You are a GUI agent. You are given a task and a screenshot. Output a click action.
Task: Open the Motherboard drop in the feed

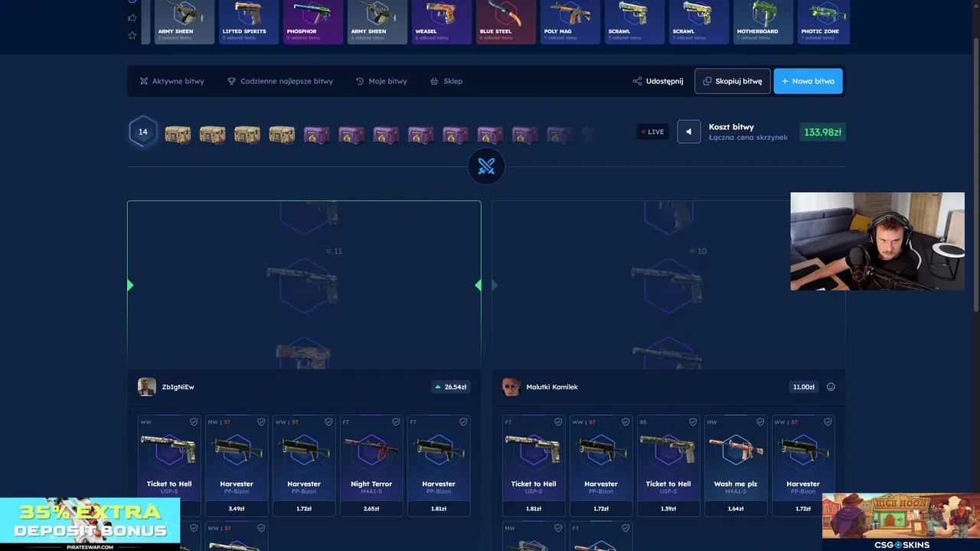(x=763, y=21)
